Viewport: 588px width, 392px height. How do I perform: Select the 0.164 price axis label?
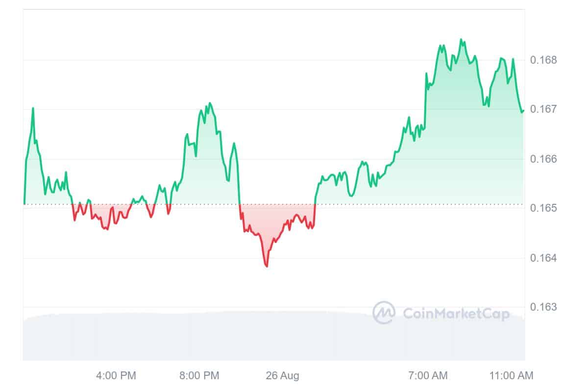543,258
